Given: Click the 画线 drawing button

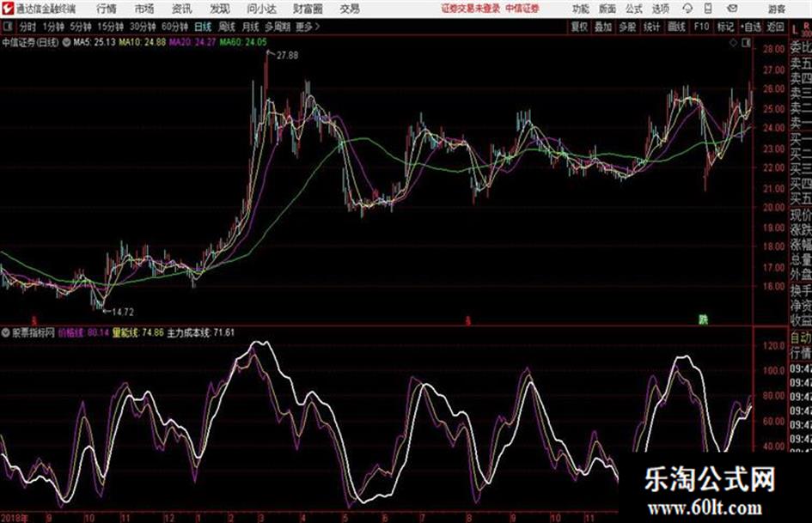Looking at the screenshot, I should (x=676, y=27).
